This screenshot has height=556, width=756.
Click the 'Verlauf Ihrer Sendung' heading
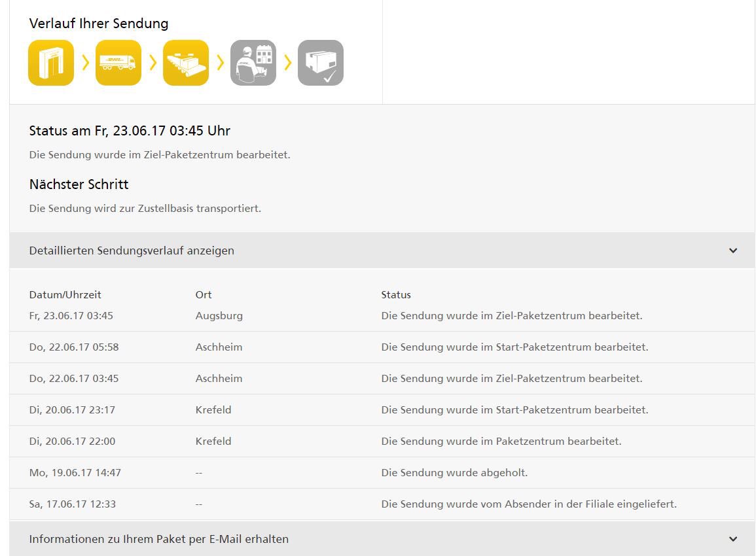pyautogui.click(x=98, y=24)
